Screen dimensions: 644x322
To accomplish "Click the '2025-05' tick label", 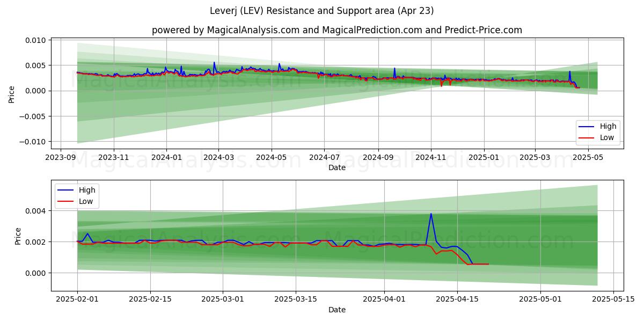I will click(588, 157).
